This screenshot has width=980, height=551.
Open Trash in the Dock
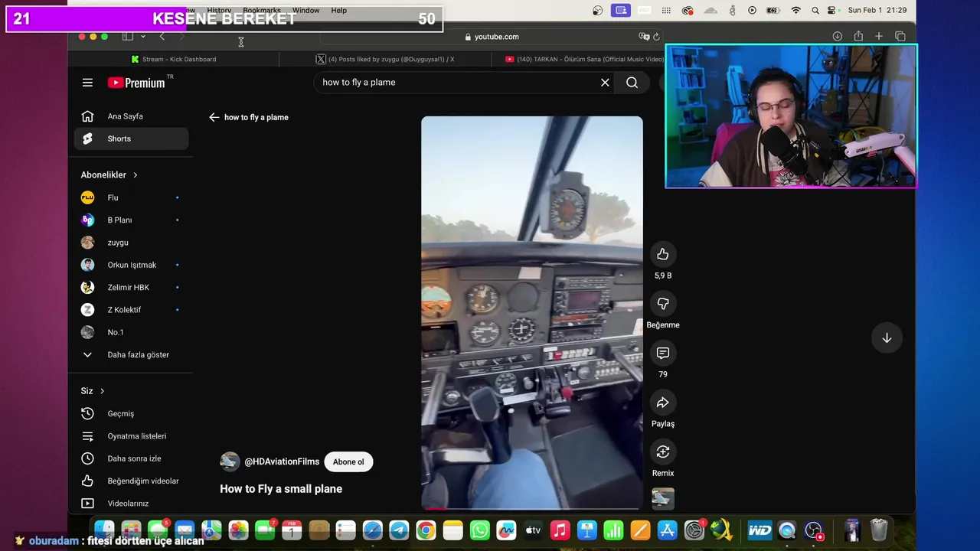(879, 530)
